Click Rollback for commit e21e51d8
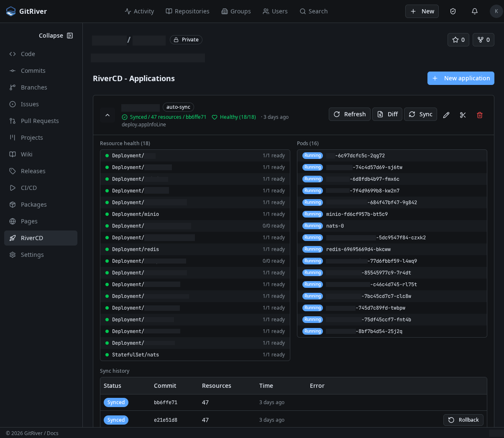 (463, 420)
